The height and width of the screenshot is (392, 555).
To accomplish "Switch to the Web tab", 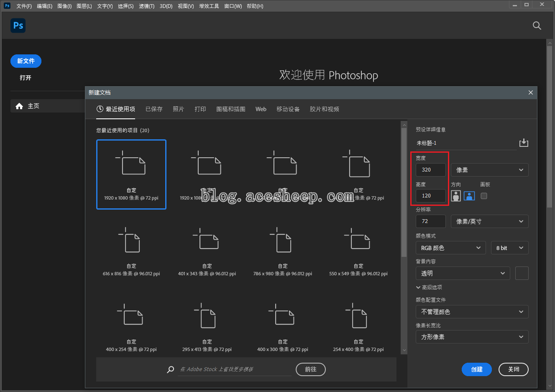I will pos(261,109).
